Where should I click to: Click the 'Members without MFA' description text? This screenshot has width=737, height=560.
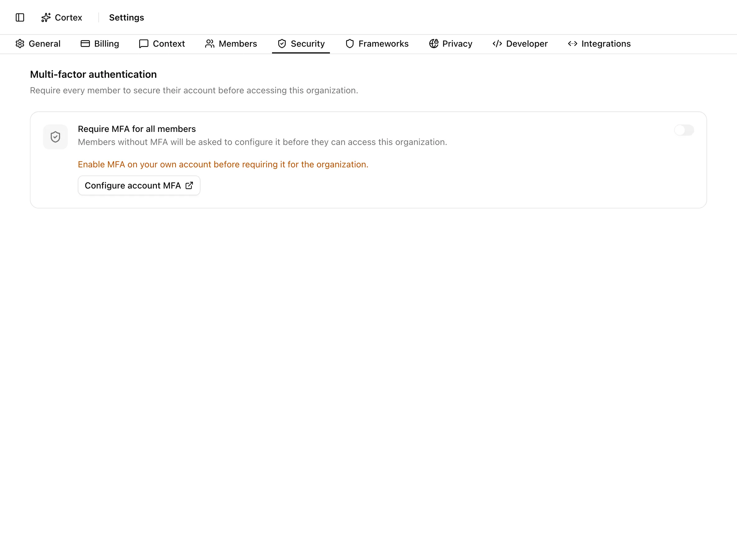[262, 142]
